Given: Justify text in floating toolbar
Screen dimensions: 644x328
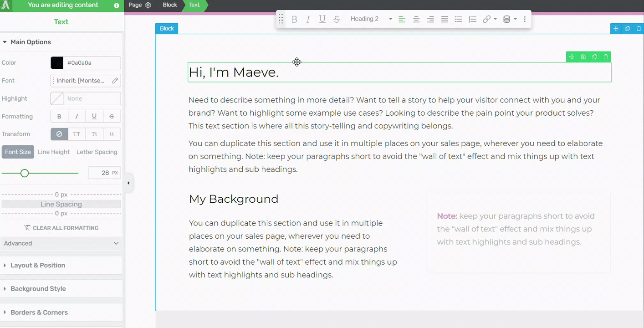Looking at the screenshot, I should coord(445,19).
